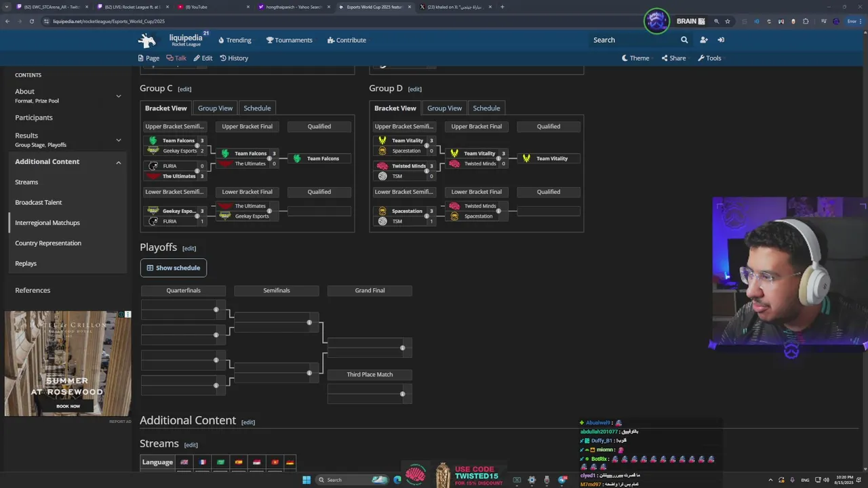Open Broadcast Talent section link
The image size is (868, 488).
coord(39,202)
